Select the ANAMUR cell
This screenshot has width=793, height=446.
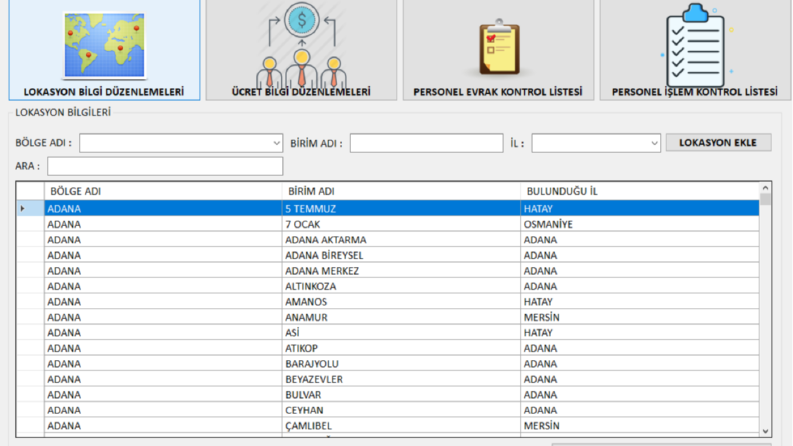pos(401,317)
